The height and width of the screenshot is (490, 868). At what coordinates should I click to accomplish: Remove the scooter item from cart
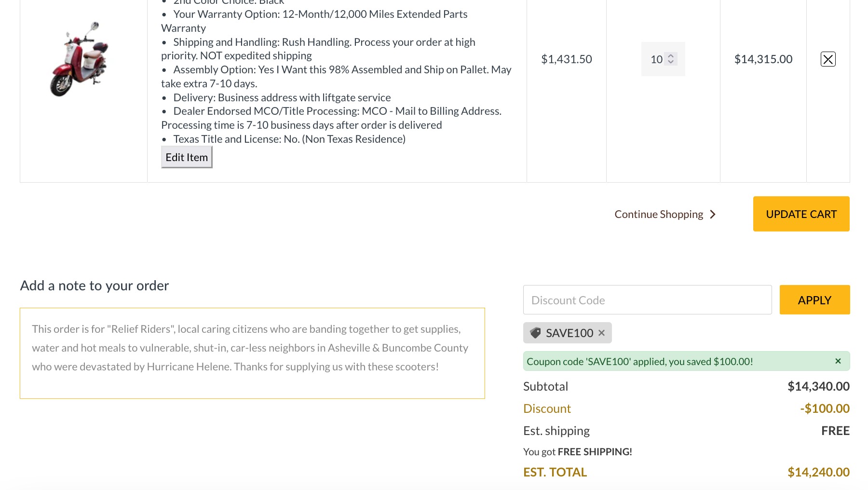coord(828,59)
